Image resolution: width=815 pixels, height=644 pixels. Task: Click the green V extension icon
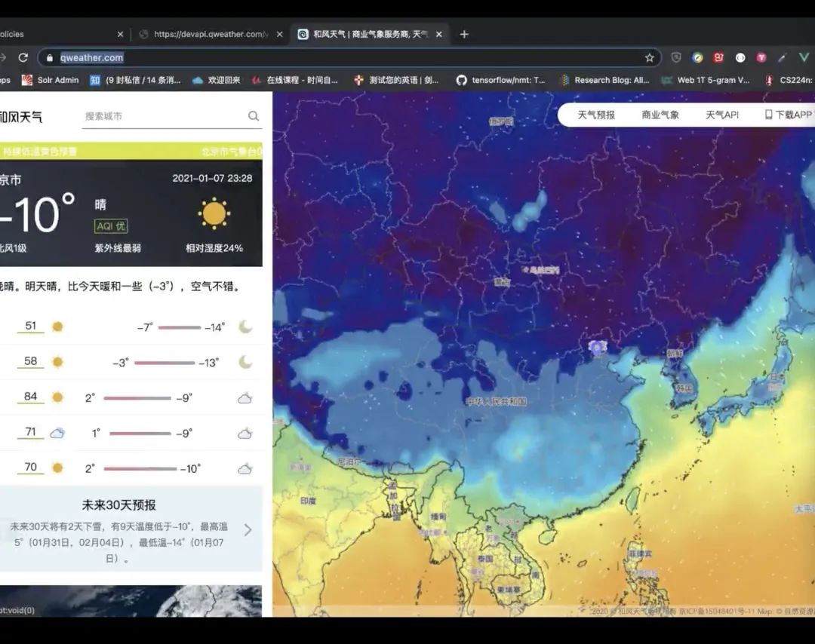(x=804, y=57)
